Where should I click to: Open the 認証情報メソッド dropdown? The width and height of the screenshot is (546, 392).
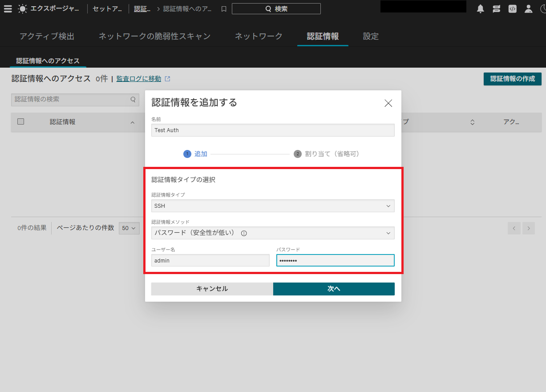click(x=273, y=233)
